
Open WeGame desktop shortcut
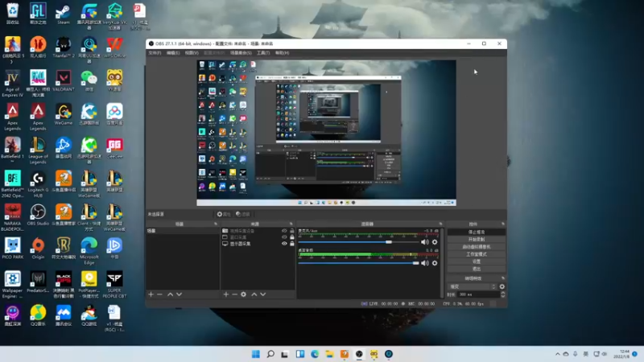coord(64,114)
